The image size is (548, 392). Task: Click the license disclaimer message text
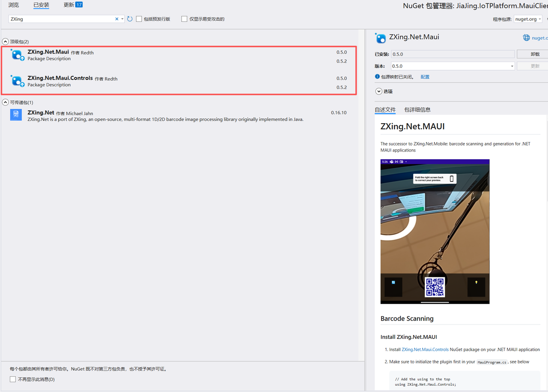pos(88,368)
